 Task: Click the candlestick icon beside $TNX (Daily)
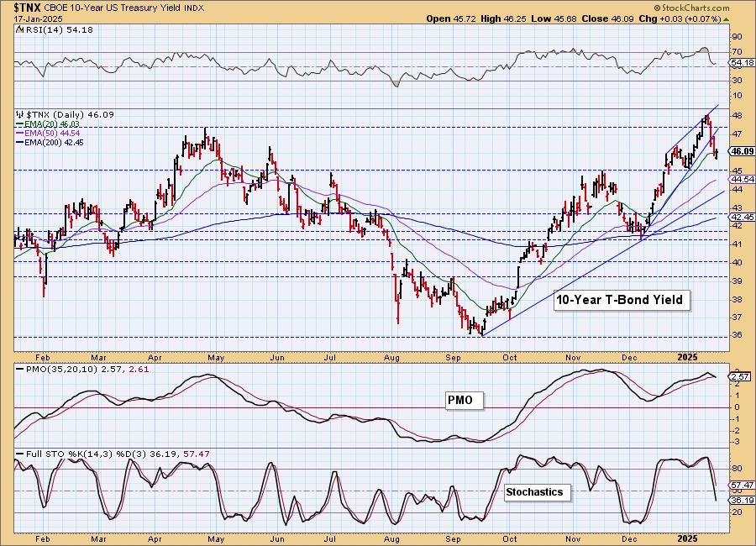[x=20, y=114]
